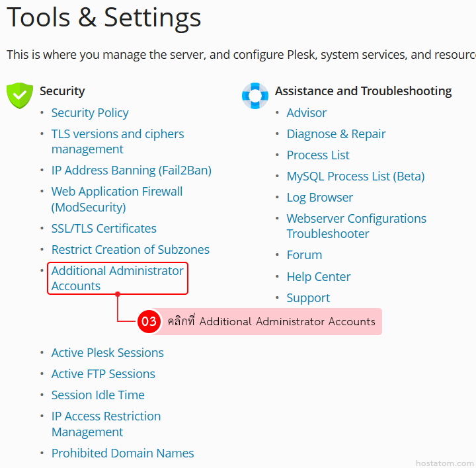Open Session Idle Time setting
The image size is (476, 468).
point(98,395)
